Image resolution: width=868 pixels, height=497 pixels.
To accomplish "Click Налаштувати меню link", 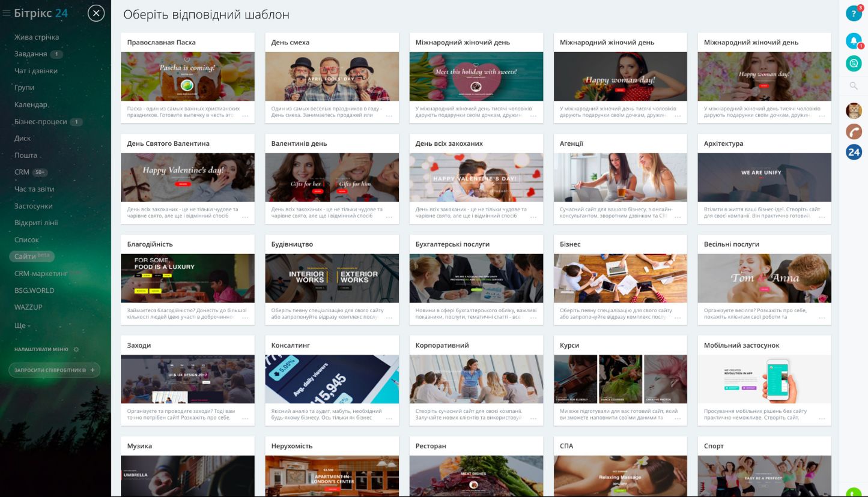I will coord(41,349).
